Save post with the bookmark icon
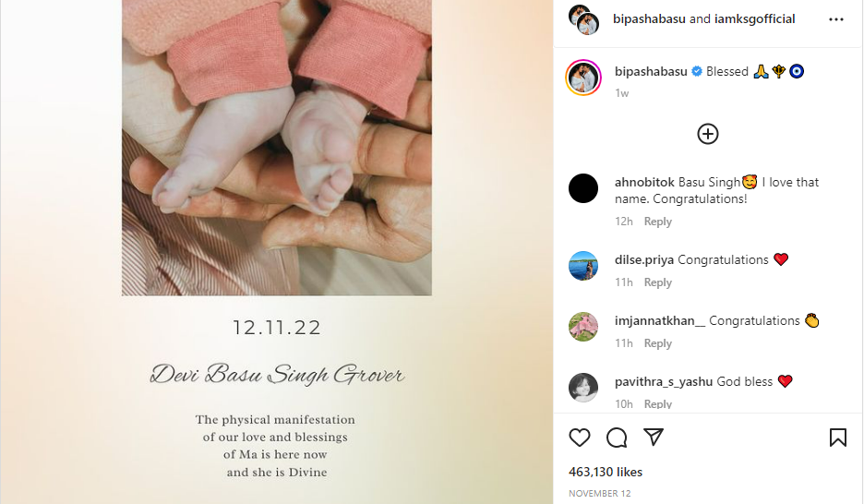This screenshot has width=864, height=504. click(837, 438)
